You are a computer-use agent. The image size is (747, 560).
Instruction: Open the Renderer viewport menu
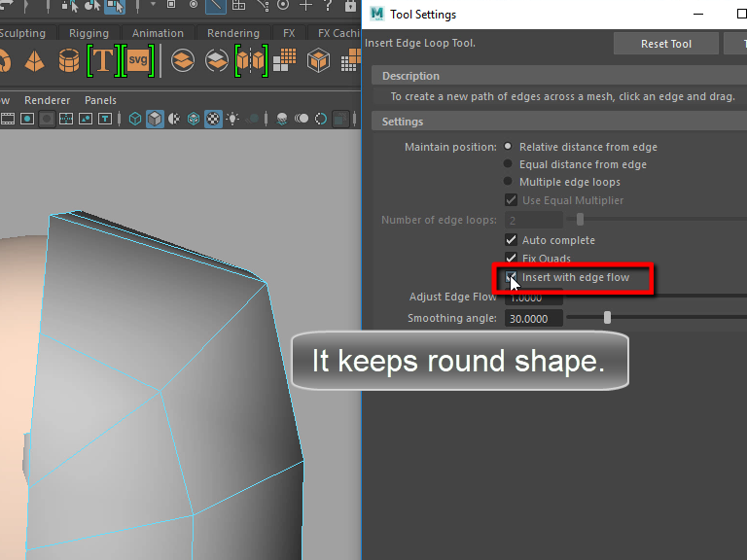coord(47,100)
